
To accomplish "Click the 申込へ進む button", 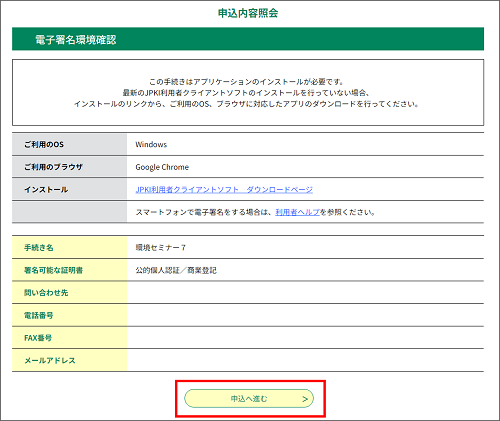I will coord(249,398).
